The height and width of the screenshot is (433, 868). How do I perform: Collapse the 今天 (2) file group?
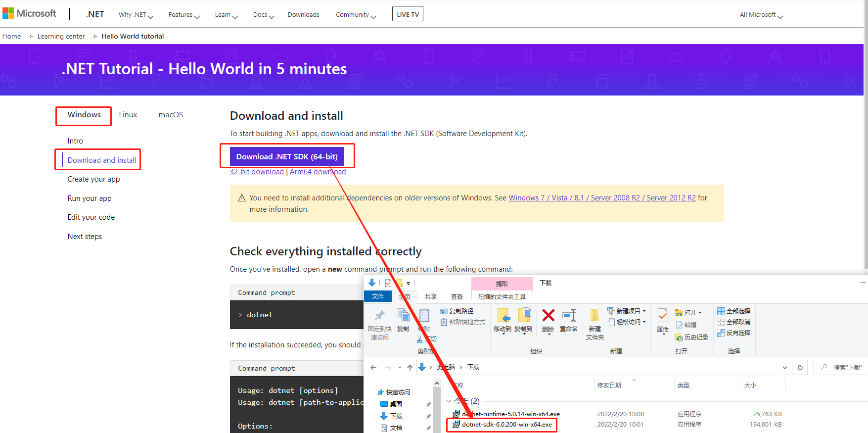[449, 401]
